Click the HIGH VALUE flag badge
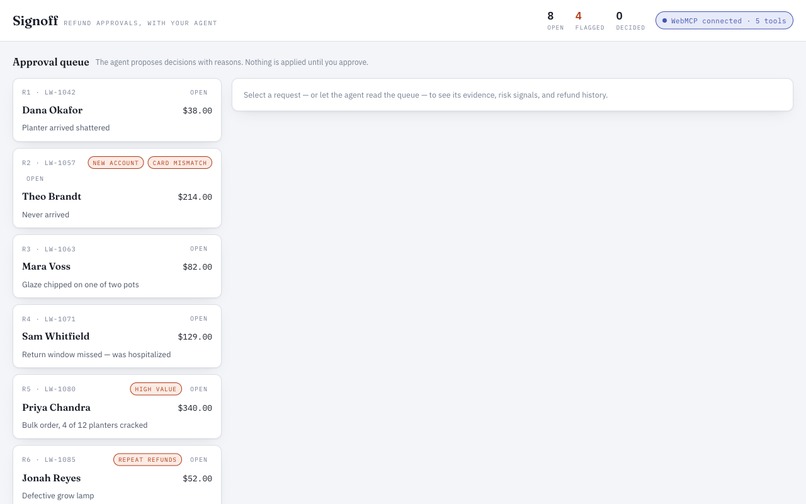 [156, 389]
